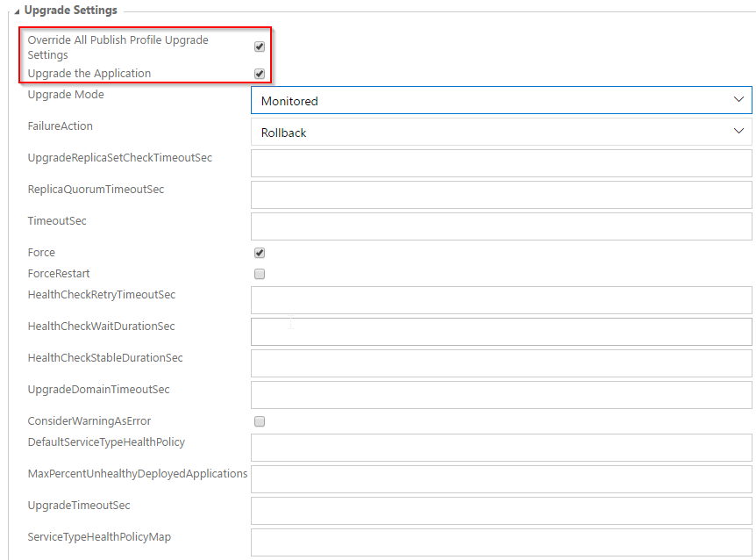Open the FailureAction dropdown
Viewport: 756px width, 560px height.
(501, 133)
